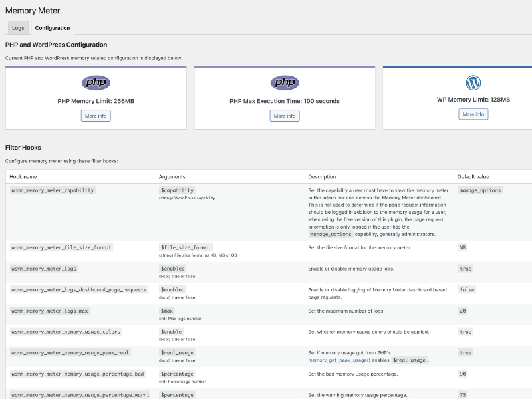
Task: Select wpmm_memory_meter_memory_usage_colors hook name
Action: pos(66,332)
